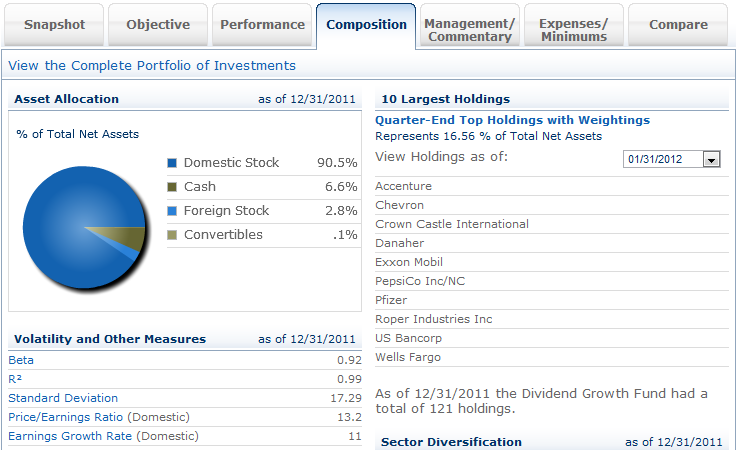Screen dimensions: 738x450
Task: Click the Foreign Stock color swatch
Action: [172, 211]
